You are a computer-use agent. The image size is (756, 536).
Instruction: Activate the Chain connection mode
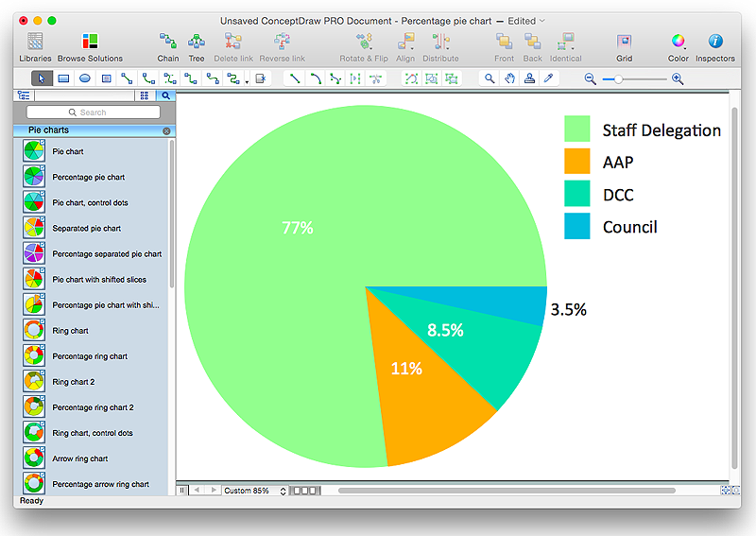tap(168, 47)
